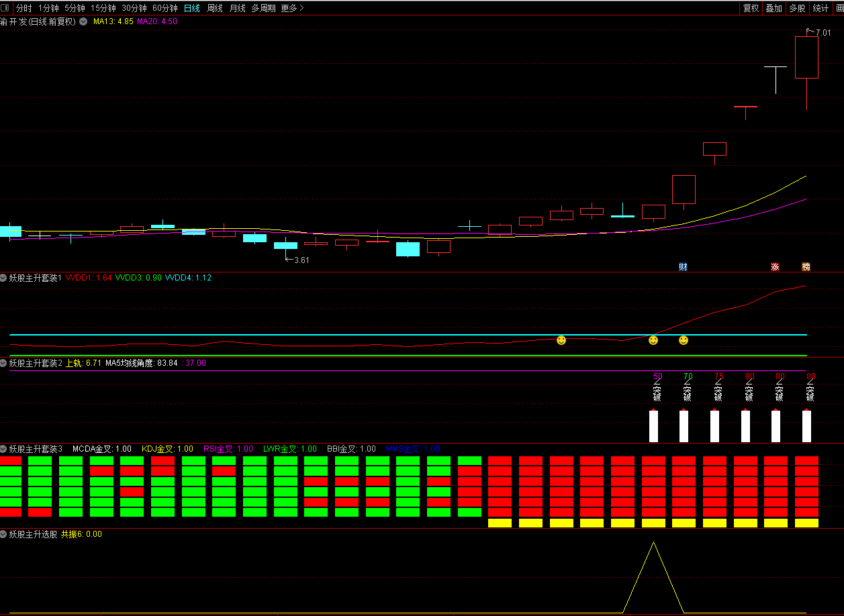
Task: Click the WDD3: 0.90 value
Action: pyautogui.click(x=138, y=277)
